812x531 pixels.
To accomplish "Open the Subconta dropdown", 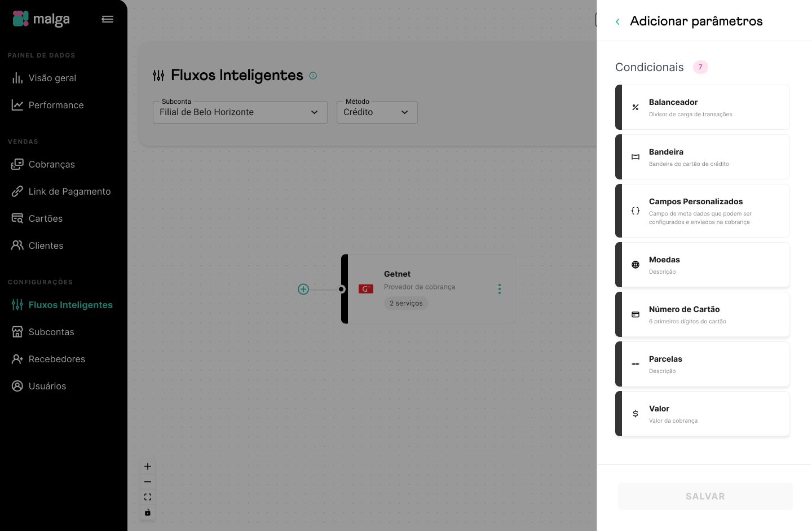I will [x=240, y=112].
